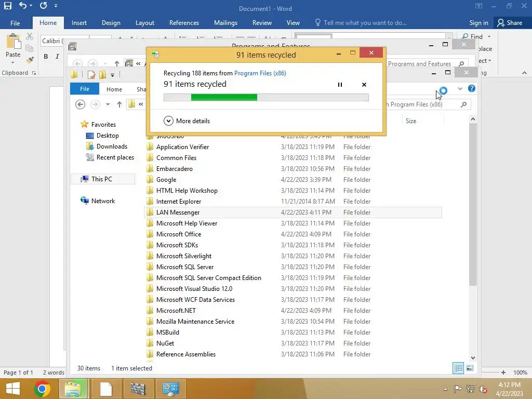Click Format Painter brush icon in Word
The width and height of the screenshot is (532, 399).
click(x=30, y=60)
